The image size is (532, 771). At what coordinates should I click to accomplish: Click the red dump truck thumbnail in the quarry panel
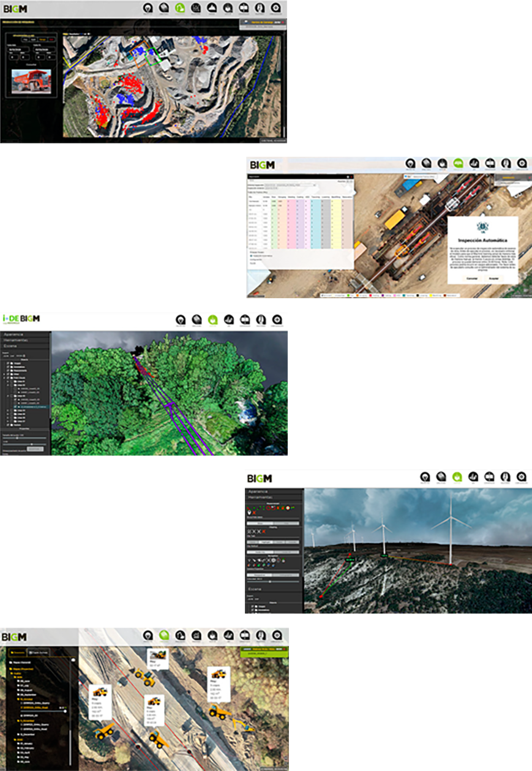(31, 81)
